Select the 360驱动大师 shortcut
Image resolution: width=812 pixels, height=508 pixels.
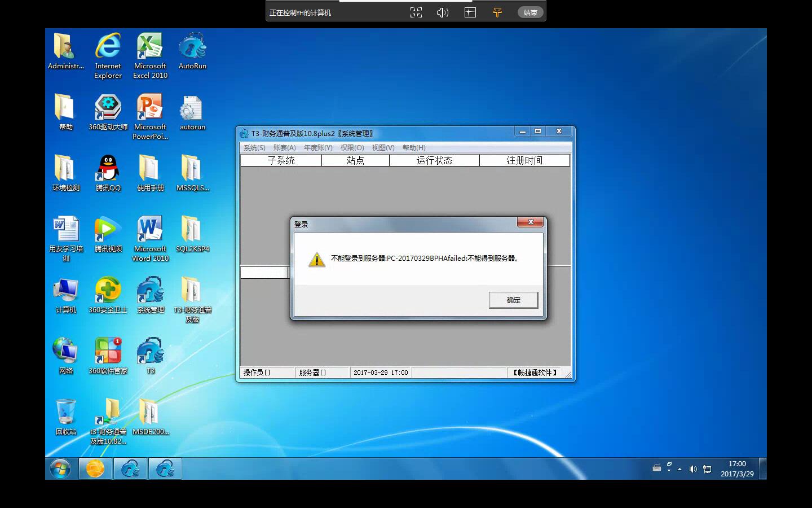108,112
